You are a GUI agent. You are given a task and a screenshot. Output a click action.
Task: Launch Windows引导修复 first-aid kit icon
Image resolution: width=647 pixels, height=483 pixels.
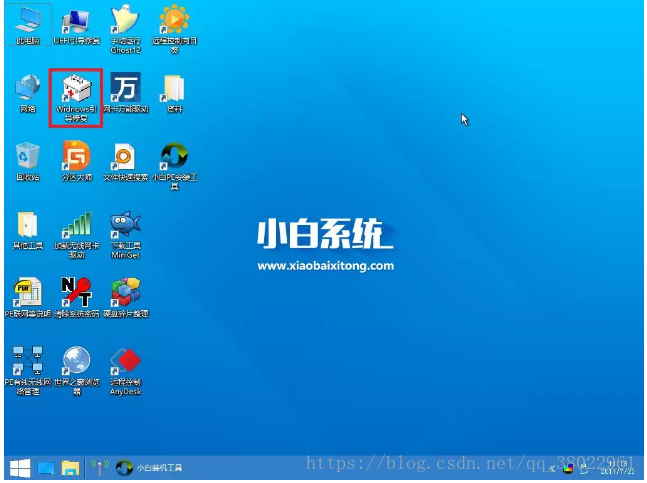[76, 98]
